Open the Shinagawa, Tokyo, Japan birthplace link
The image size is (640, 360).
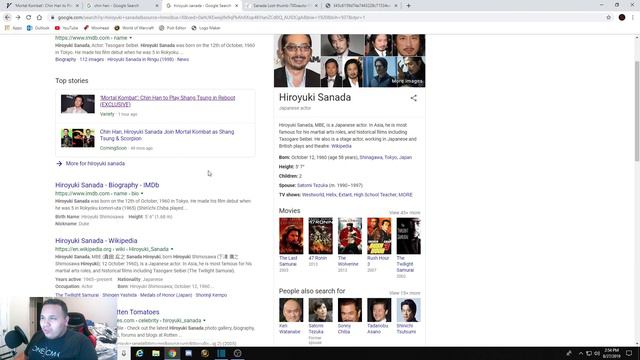(385, 157)
